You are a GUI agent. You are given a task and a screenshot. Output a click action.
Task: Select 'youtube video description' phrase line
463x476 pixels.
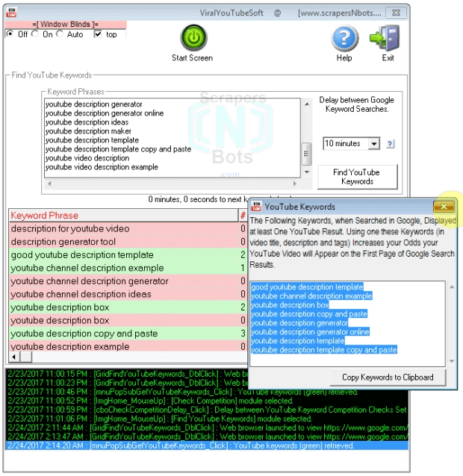pyautogui.click(x=87, y=158)
